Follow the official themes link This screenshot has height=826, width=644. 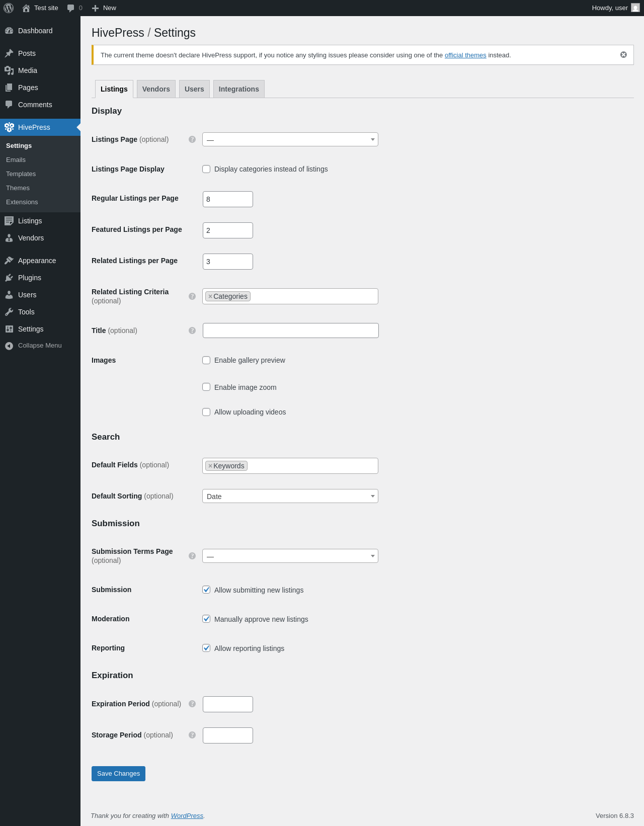(465, 55)
